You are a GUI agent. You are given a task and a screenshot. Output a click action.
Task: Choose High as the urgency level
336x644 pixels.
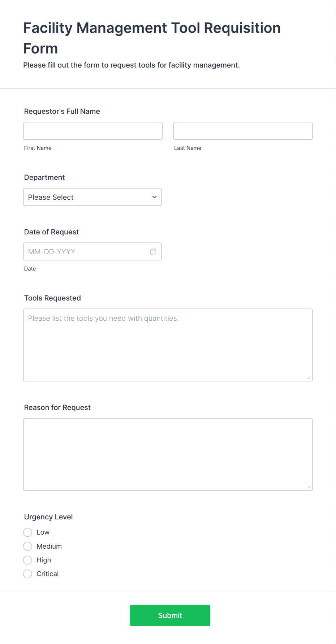27,560
